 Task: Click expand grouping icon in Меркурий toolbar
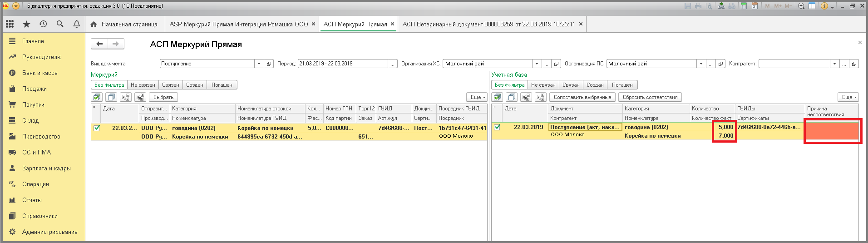tap(140, 97)
